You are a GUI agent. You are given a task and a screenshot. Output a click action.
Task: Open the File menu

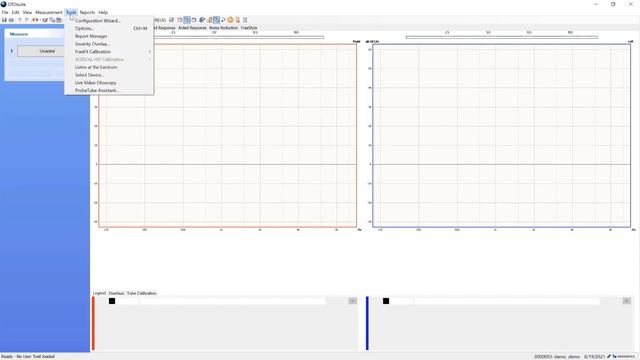[5, 12]
